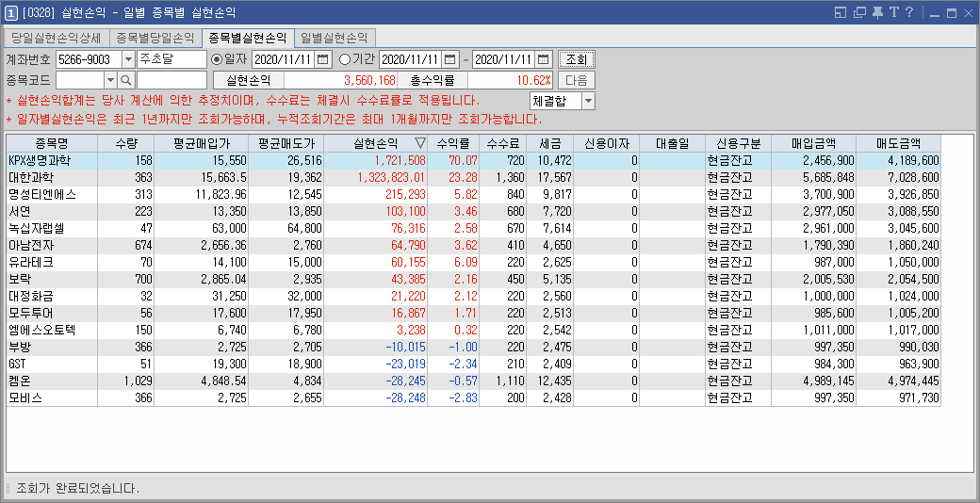Image resolution: width=980 pixels, height=503 pixels.
Task: Click the 신용구분 column header
Action: [738, 144]
